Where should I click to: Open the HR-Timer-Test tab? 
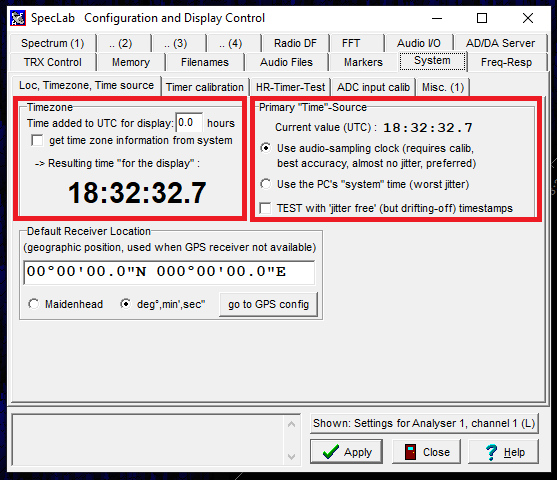click(290, 87)
